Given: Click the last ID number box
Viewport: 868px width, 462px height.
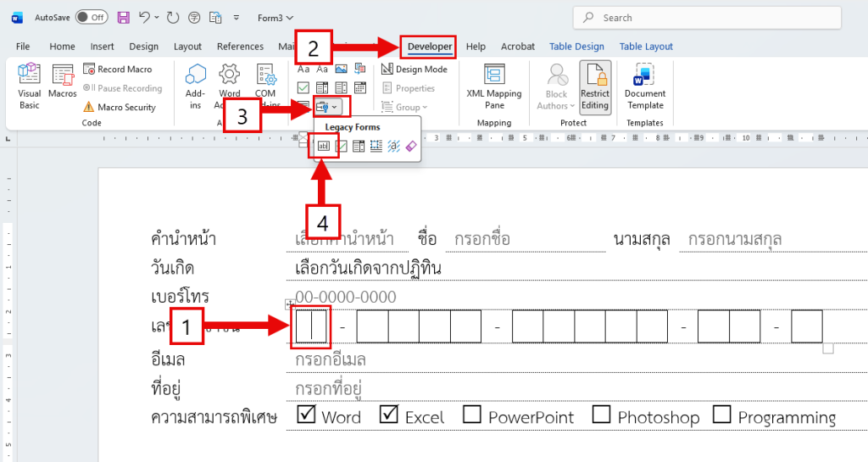Looking at the screenshot, I should (x=807, y=327).
